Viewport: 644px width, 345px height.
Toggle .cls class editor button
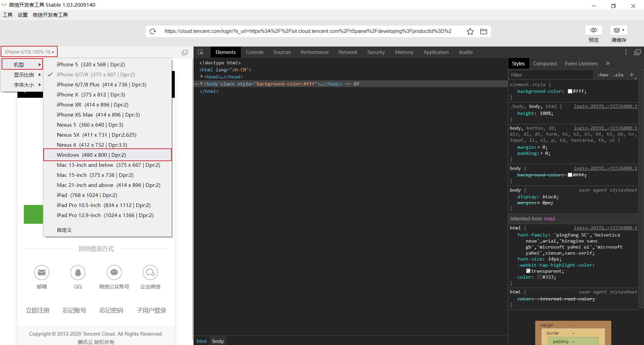point(618,75)
